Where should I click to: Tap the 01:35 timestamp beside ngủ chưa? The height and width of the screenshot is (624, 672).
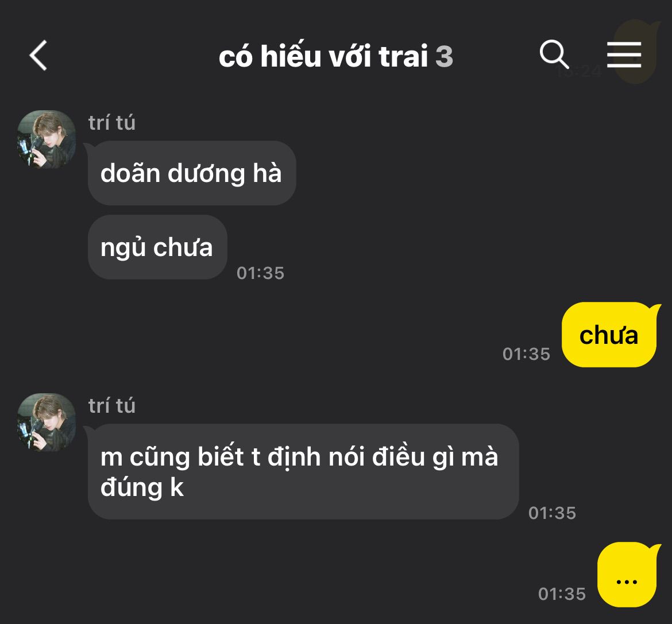(x=261, y=273)
